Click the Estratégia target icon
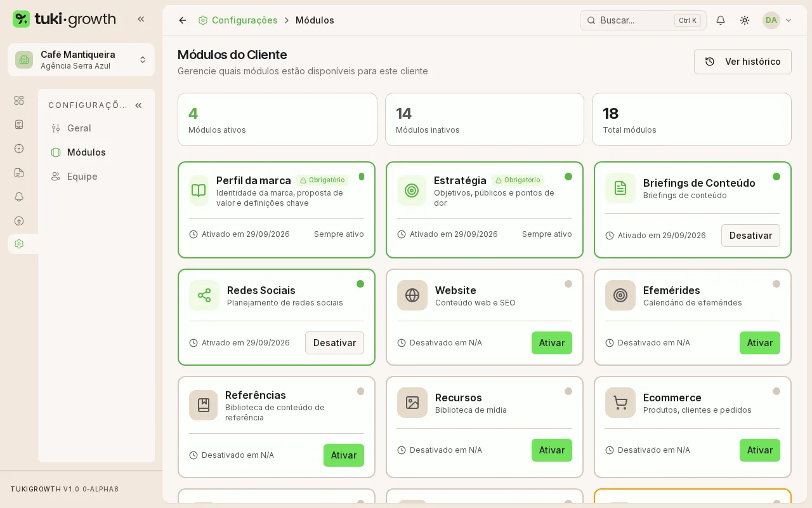This screenshot has width=812, height=508. (x=412, y=190)
